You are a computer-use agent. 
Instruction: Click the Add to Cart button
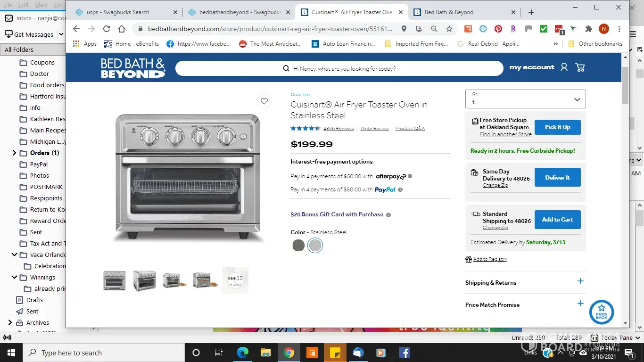pos(557,220)
